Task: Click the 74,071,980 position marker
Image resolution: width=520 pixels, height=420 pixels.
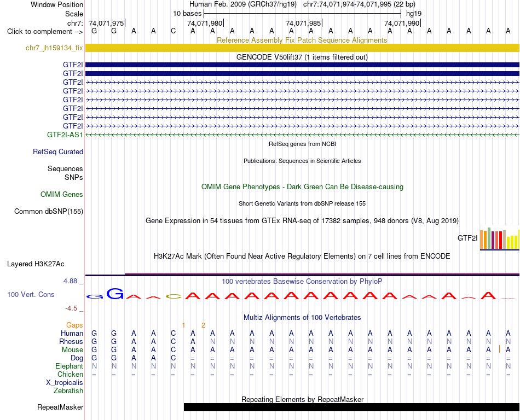Action: (x=205, y=23)
